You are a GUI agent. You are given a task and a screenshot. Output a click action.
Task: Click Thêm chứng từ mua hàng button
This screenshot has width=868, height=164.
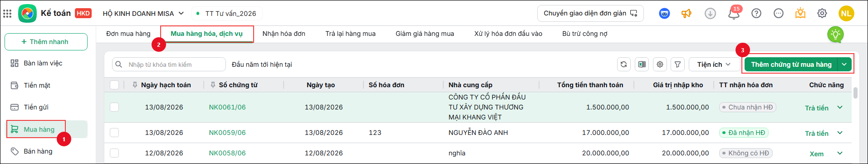tap(791, 65)
